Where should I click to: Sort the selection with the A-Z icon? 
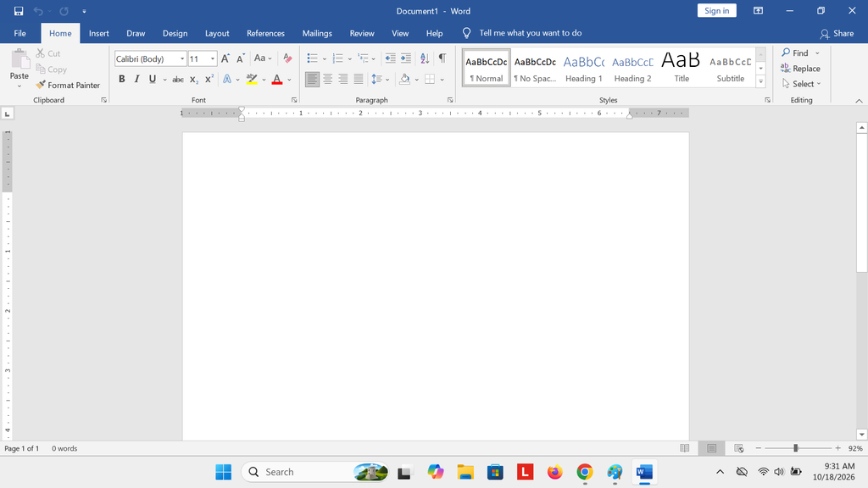425,58
